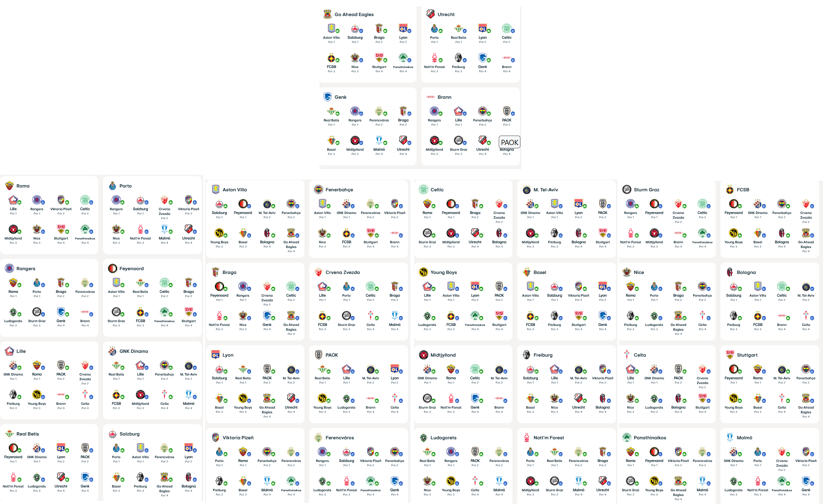823x504 pixels.
Task: Open Sturm Graz crest in Brann card
Action: point(458,141)
